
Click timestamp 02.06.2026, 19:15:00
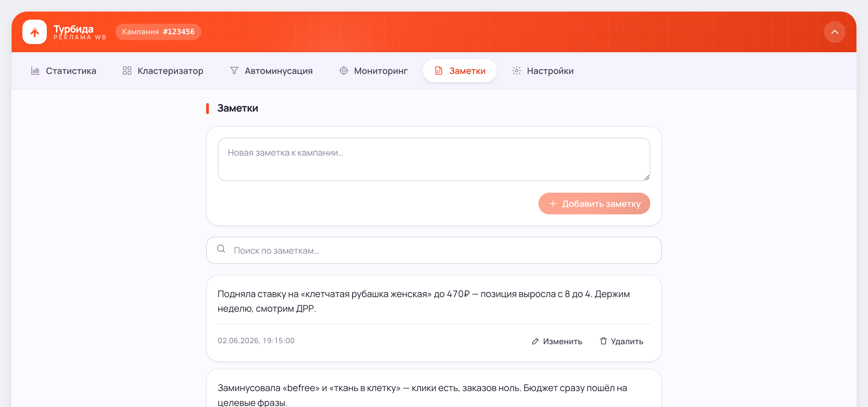(256, 341)
